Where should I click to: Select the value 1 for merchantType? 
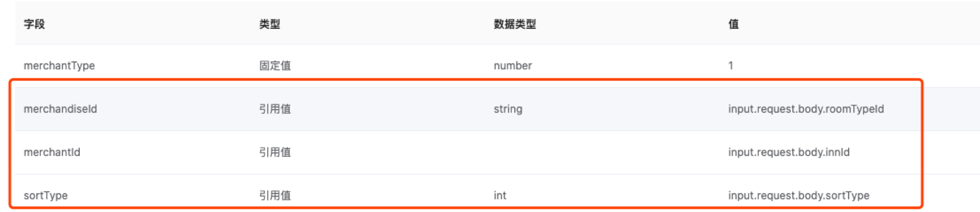pos(731,66)
